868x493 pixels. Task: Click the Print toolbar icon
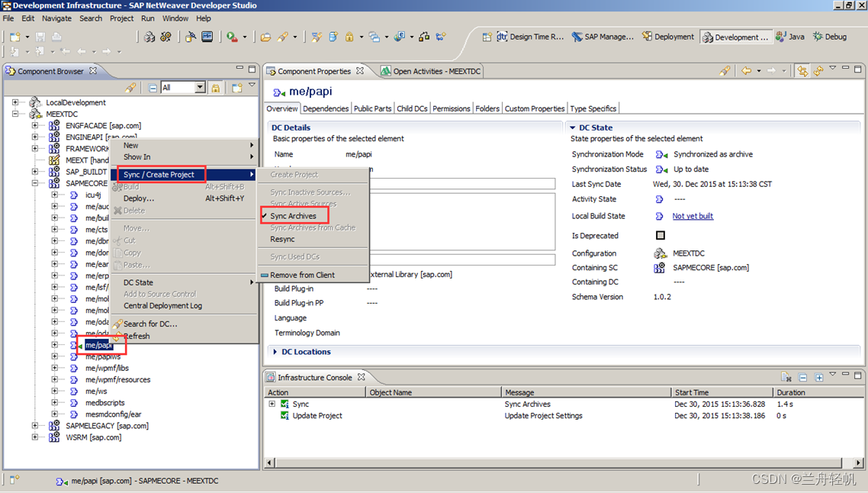[56, 37]
